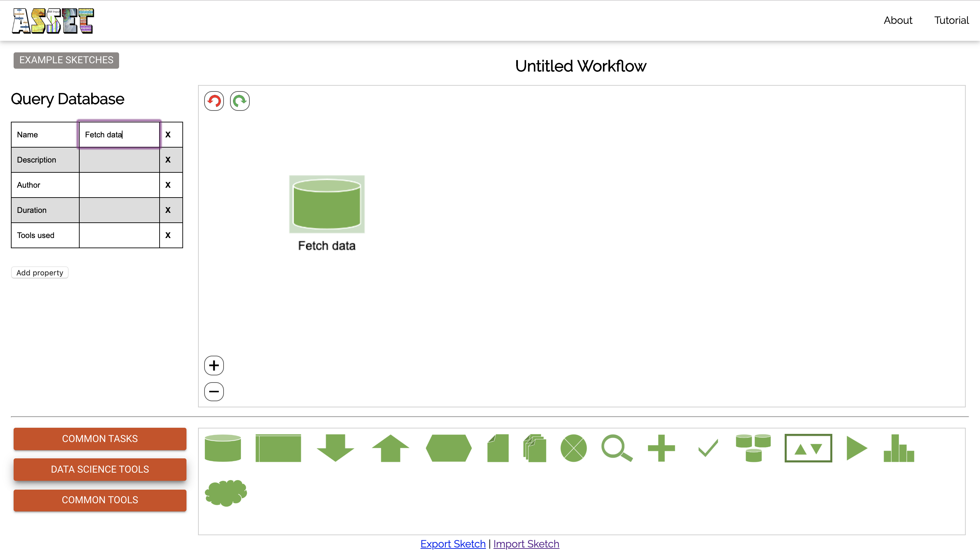Remove the Description property row

[168, 160]
